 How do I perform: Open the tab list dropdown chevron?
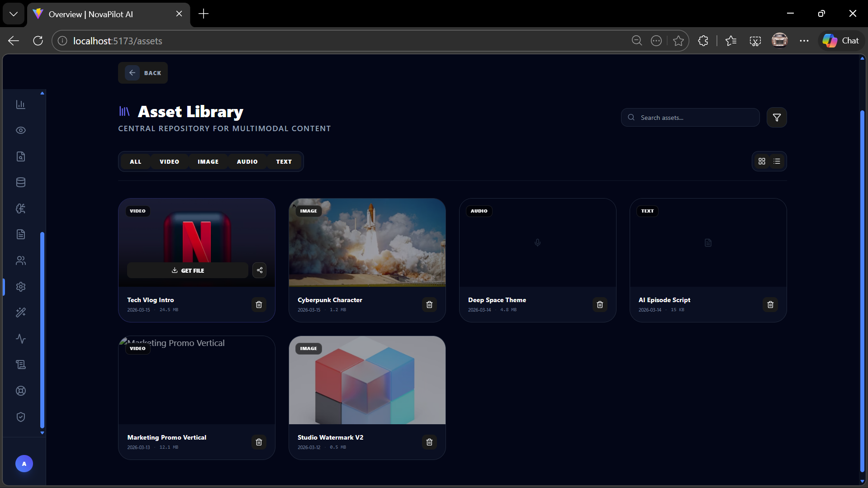click(14, 14)
